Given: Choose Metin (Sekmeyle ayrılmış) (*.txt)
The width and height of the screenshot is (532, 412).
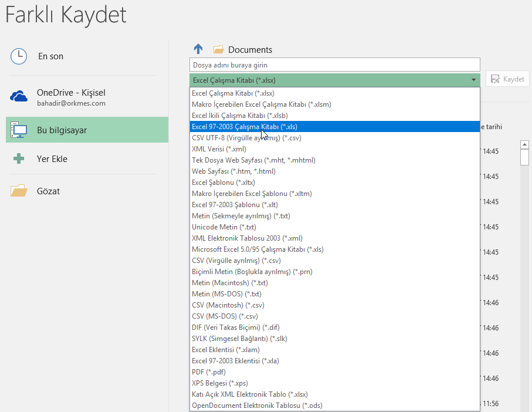Looking at the screenshot, I should click(335, 216).
